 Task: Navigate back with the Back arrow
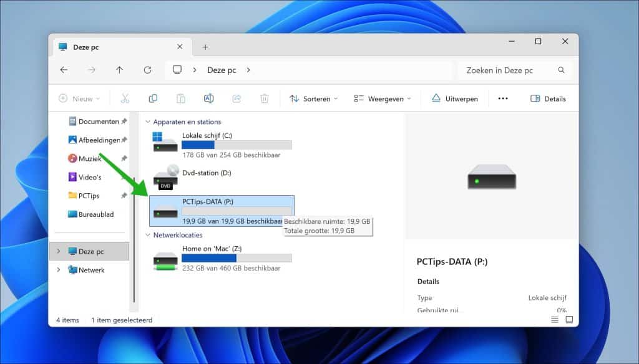click(64, 70)
